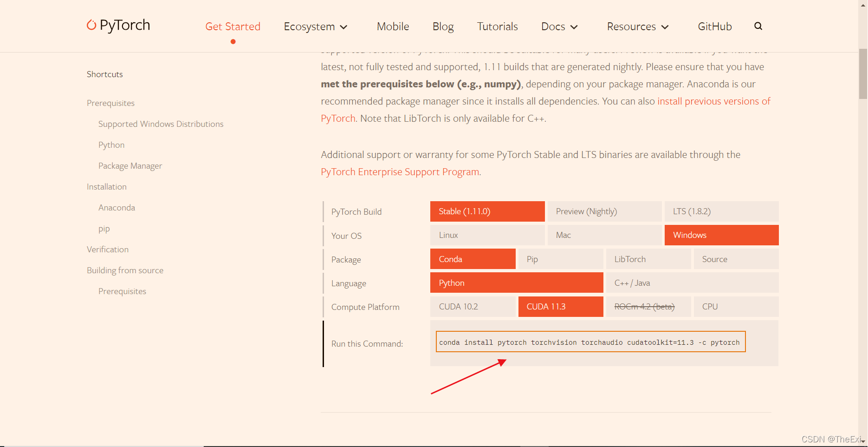Jump to the Anaconda shortcut
The height and width of the screenshot is (447, 868).
[117, 208]
